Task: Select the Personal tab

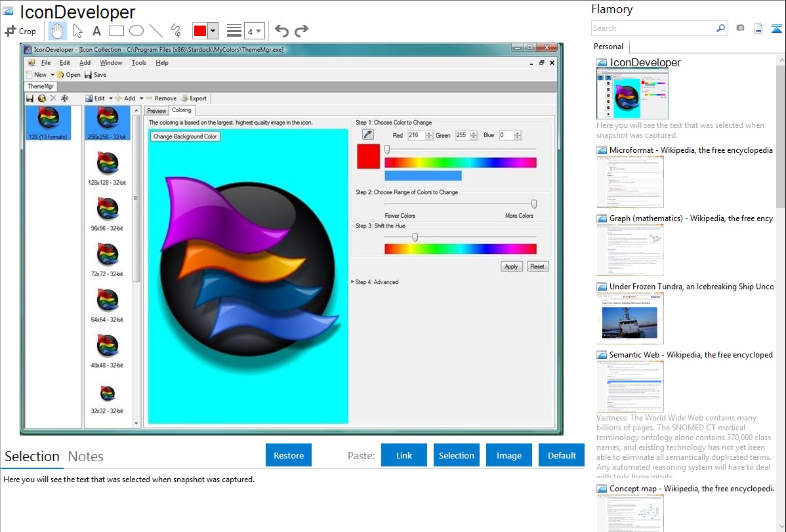Action: pyautogui.click(x=608, y=47)
